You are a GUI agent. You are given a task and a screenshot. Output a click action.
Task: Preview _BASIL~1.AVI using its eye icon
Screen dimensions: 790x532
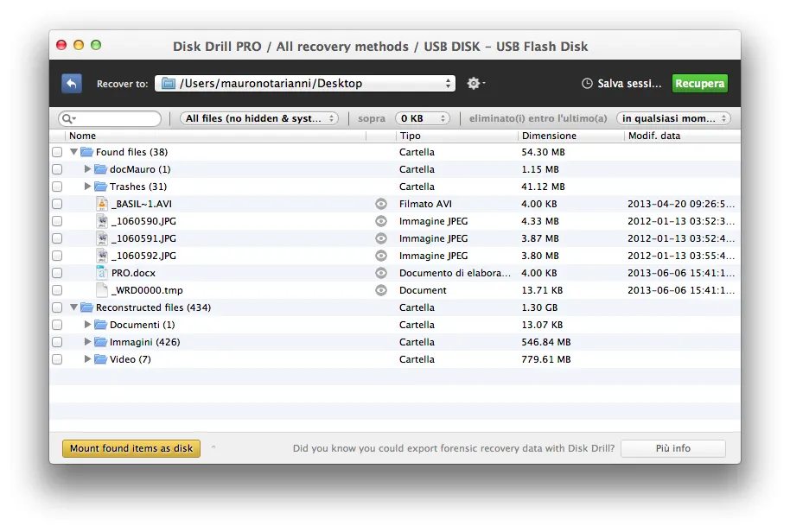pos(380,204)
